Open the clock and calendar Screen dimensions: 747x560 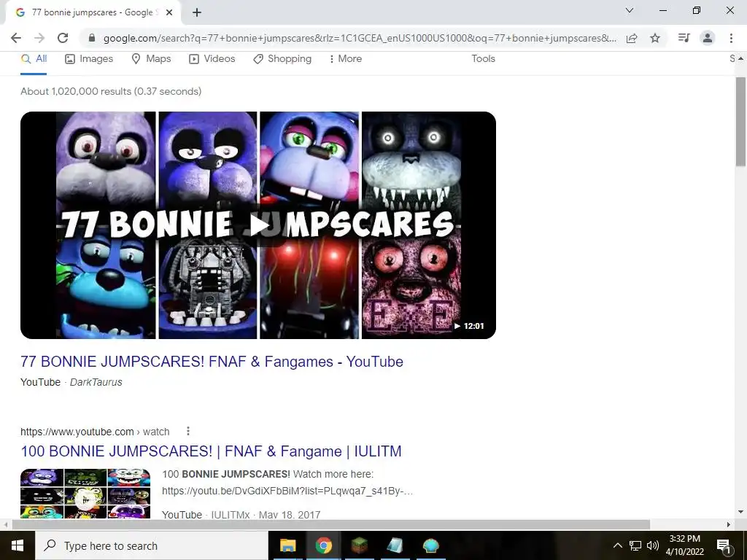(x=684, y=545)
